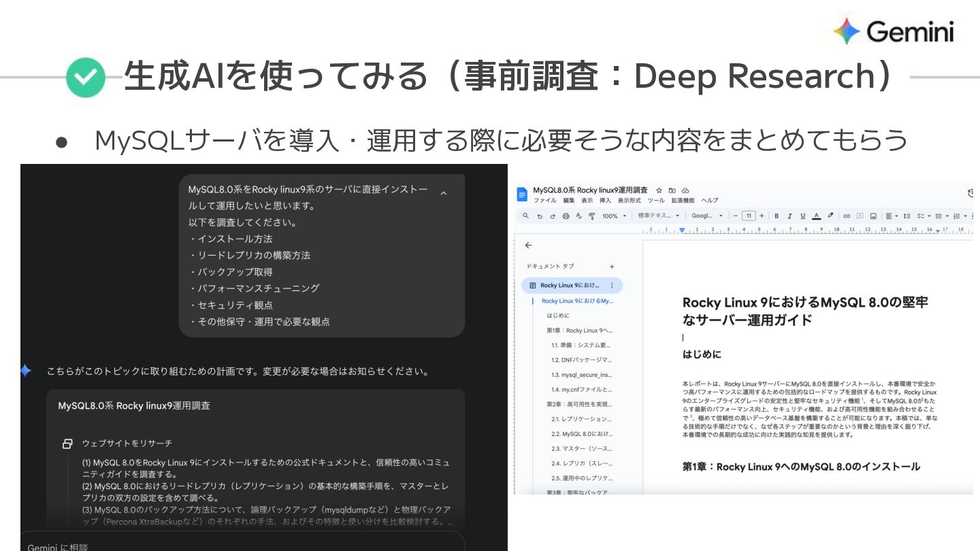Click the move-to-folder icon beside document title
This screenshot has width=980, height=551.
(672, 190)
